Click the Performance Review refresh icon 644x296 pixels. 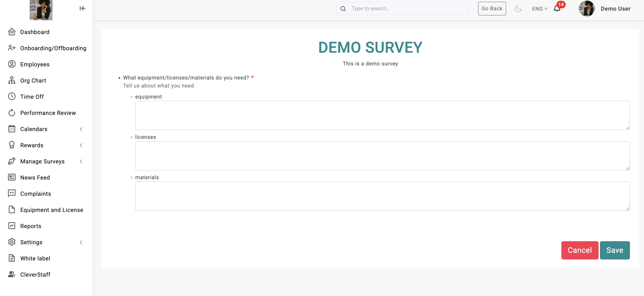[x=12, y=113]
